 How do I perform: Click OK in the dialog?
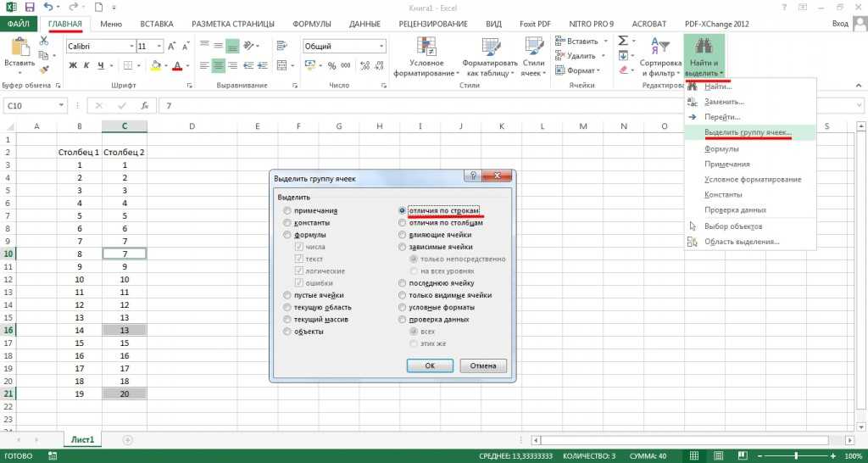click(x=430, y=365)
